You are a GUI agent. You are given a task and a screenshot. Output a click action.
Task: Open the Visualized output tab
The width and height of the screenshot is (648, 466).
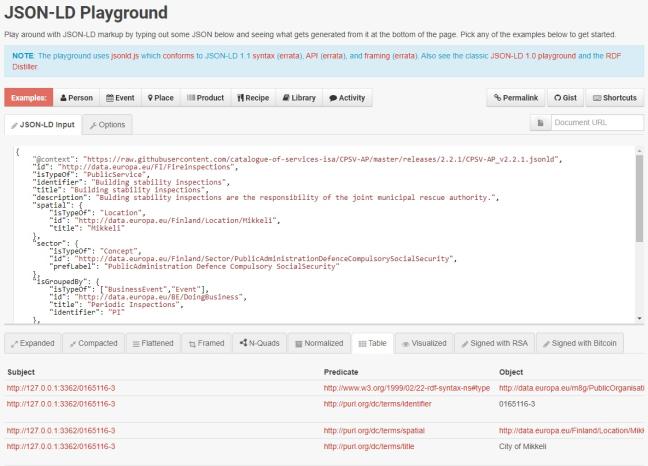(424, 343)
